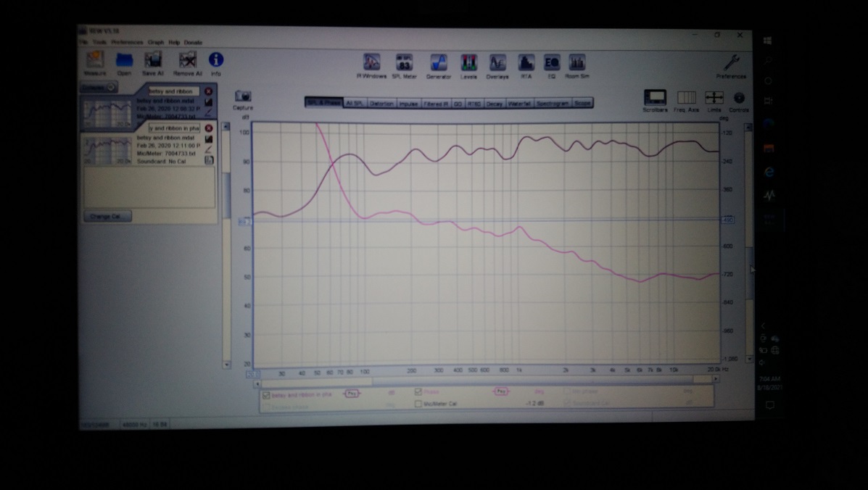Edit the 'y and ribbon in pha' name field
This screenshot has height=490, width=868.
pyautogui.click(x=174, y=128)
